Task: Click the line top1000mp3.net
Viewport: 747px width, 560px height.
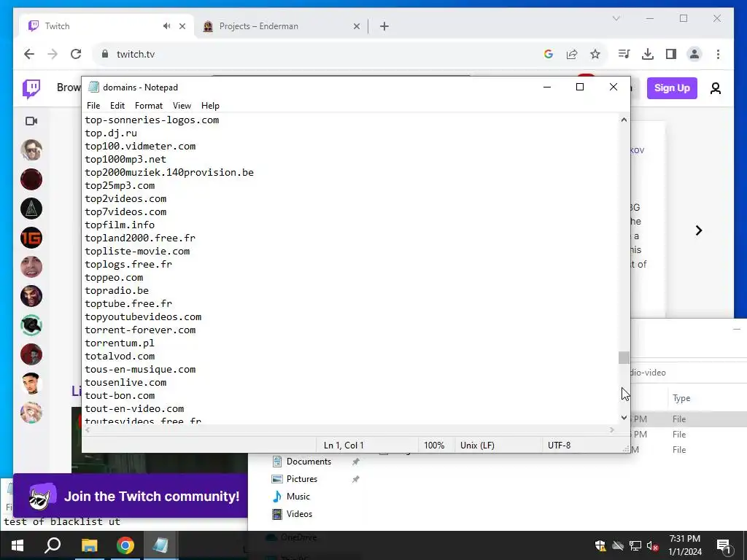Action: [x=125, y=160]
